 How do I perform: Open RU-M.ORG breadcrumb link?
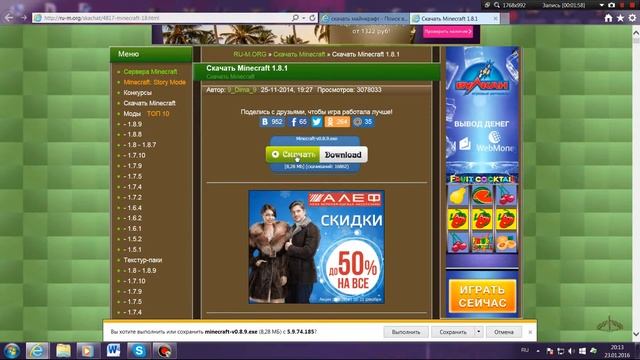(250, 54)
